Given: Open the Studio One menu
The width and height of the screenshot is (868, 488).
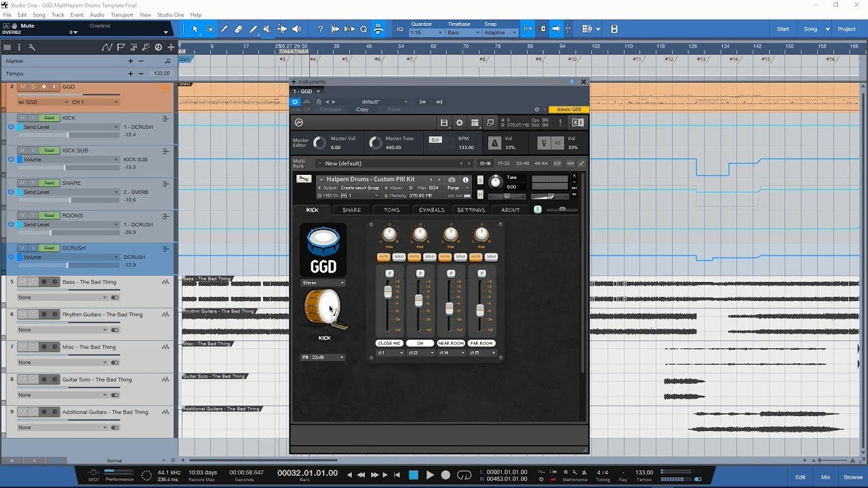Looking at the screenshot, I should point(170,14).
